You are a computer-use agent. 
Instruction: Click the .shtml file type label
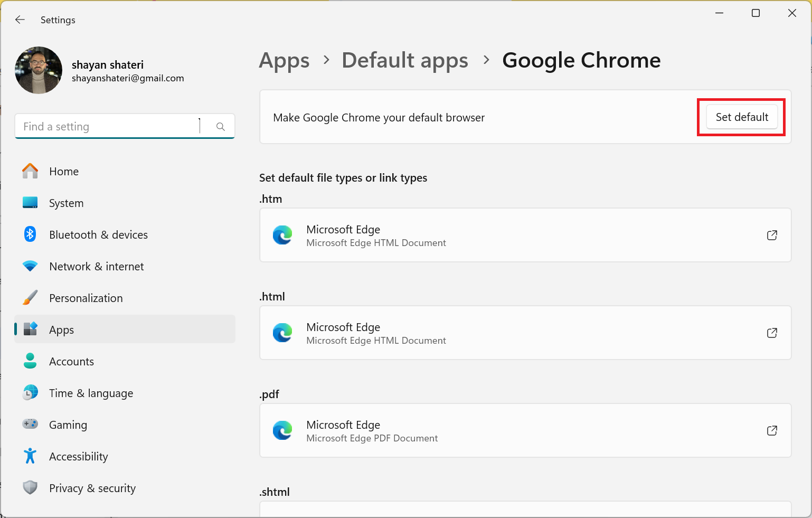275,492
